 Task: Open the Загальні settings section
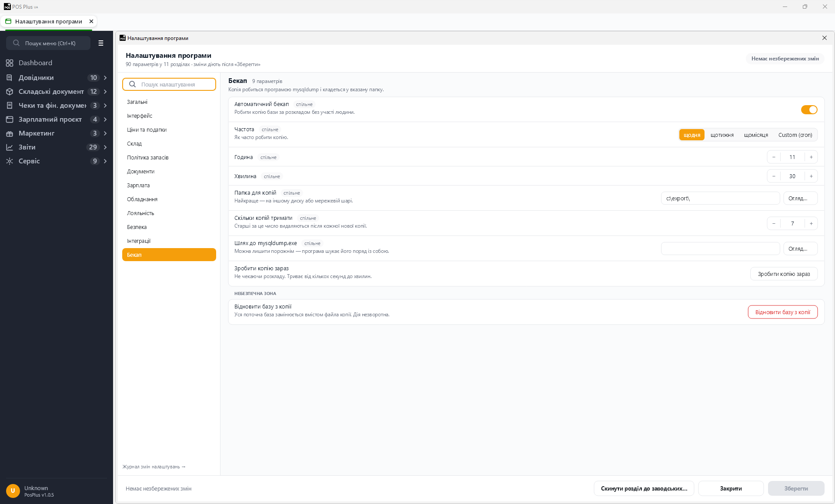tap(169, 102)
